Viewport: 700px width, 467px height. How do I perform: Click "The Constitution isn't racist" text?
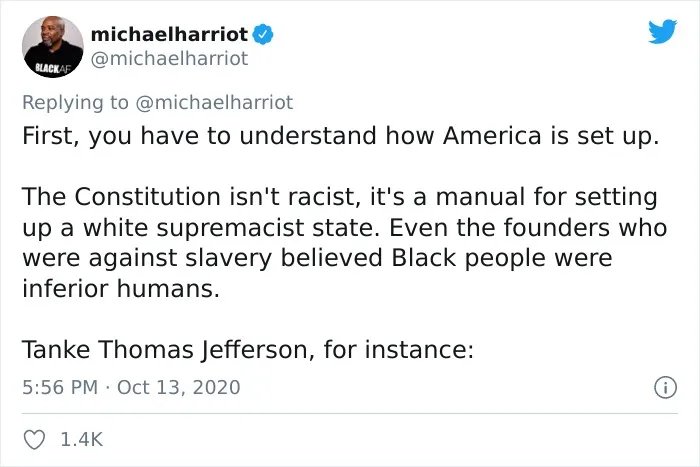(191, 197)
